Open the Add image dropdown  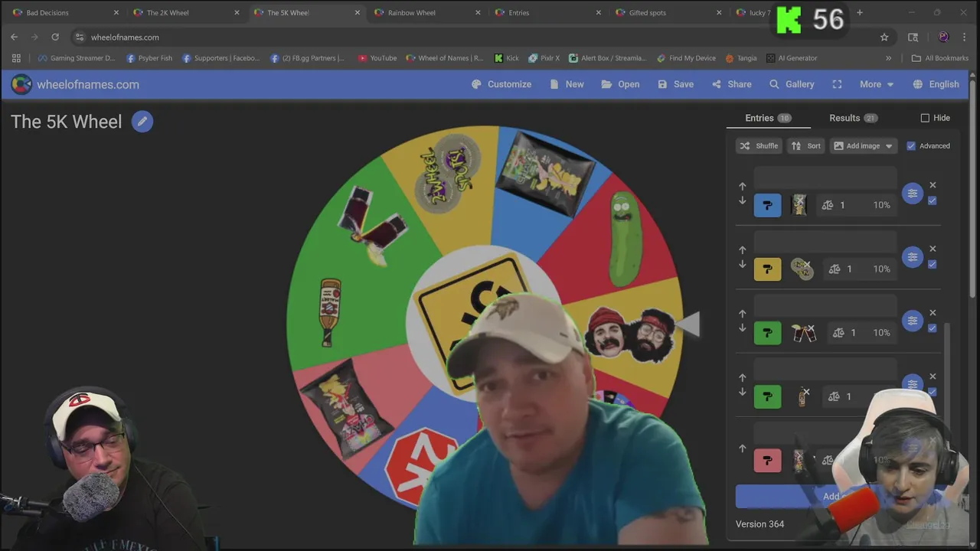click(x=864, y=145)
